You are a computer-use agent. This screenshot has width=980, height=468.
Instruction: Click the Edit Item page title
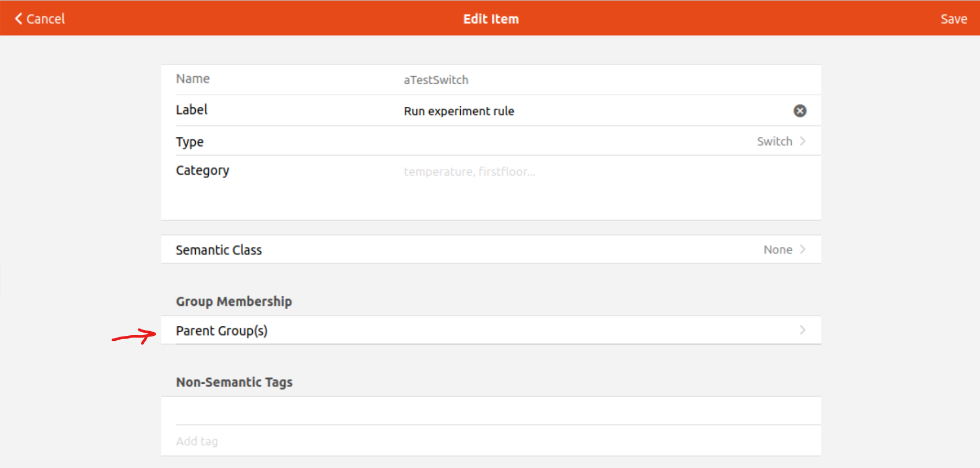tap(491, 19)
